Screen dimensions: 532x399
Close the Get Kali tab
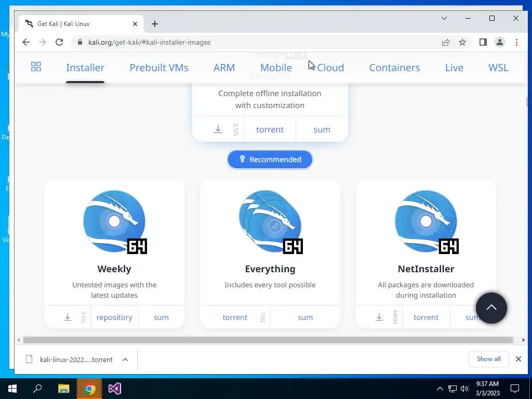(135, 24)
